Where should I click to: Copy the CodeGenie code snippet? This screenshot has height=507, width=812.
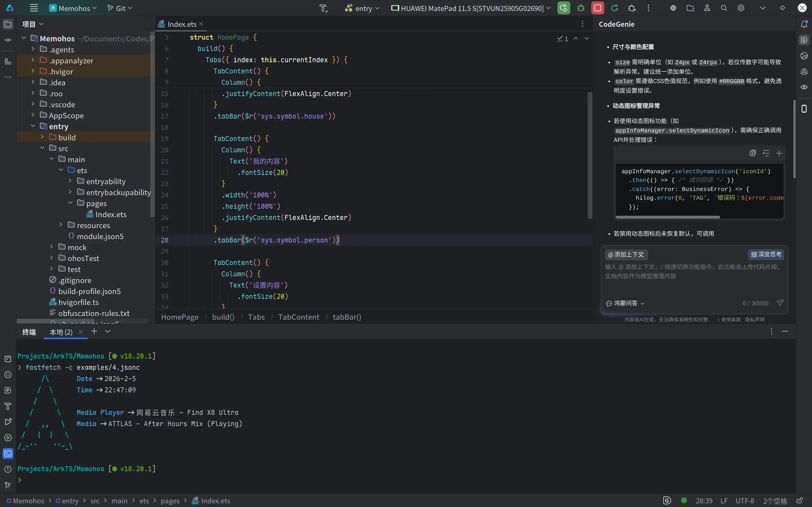point(753,153)
